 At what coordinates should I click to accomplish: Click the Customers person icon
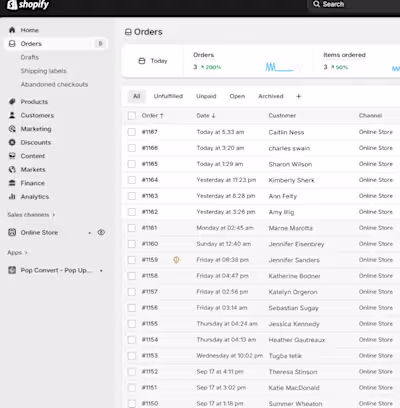[12, 115]
